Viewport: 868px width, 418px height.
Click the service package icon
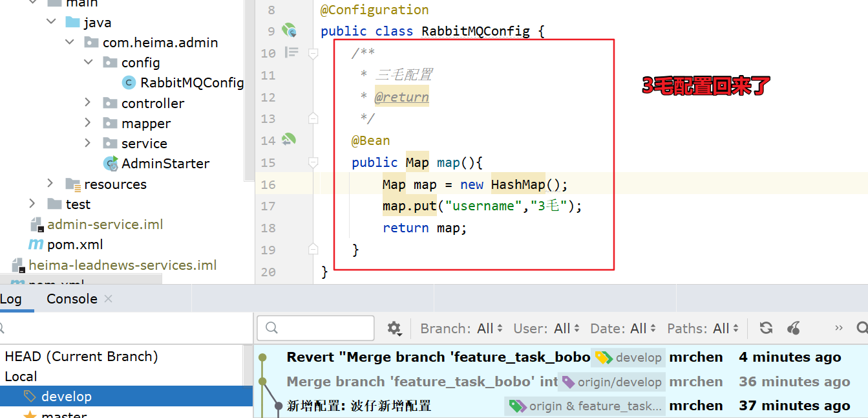click(111, 144)
